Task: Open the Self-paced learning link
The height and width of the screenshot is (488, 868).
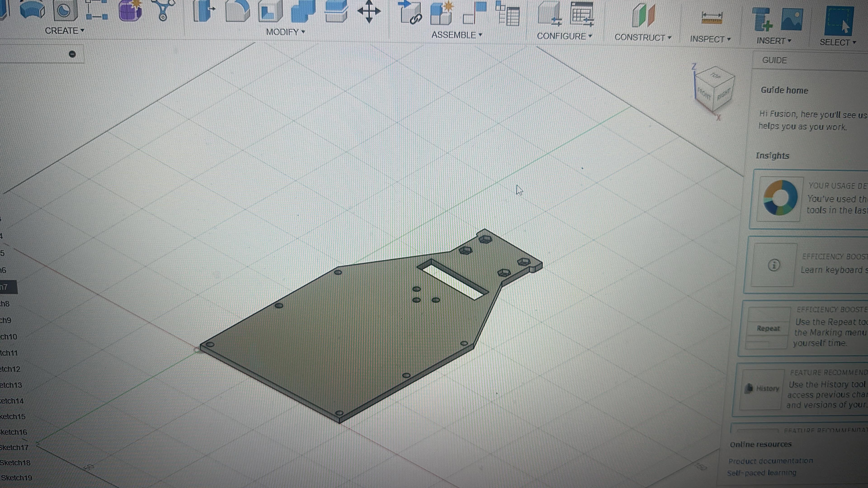Action: (762, 472)
